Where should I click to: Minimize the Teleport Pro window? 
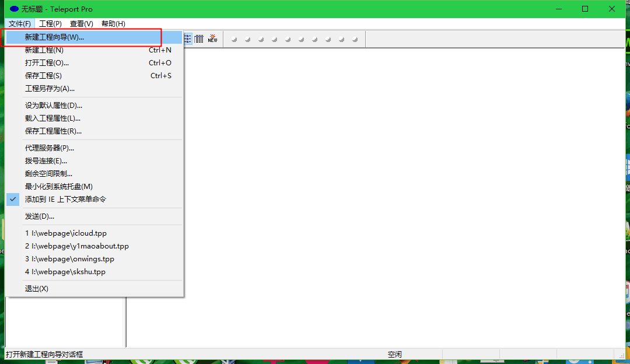click(x=558, y=9)
